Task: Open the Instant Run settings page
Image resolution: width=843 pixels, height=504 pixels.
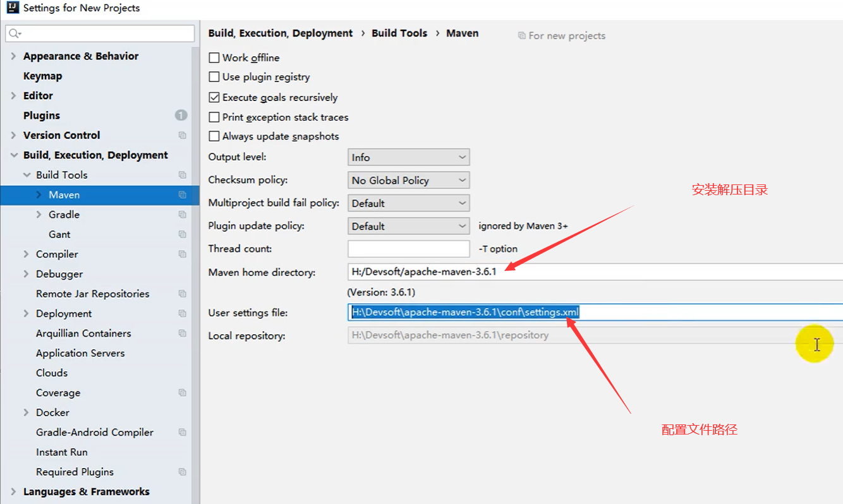Action: (62, 452)
